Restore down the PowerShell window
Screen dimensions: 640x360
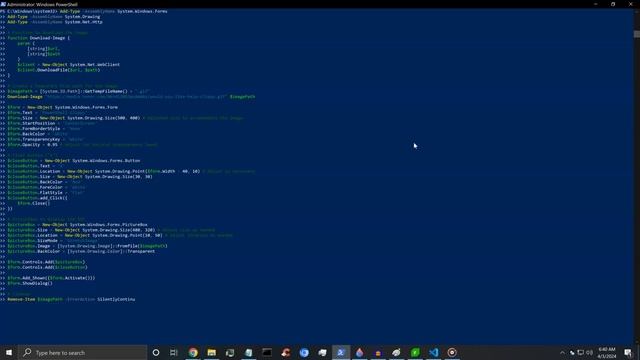pyautogui.click(x=613, y=4)
